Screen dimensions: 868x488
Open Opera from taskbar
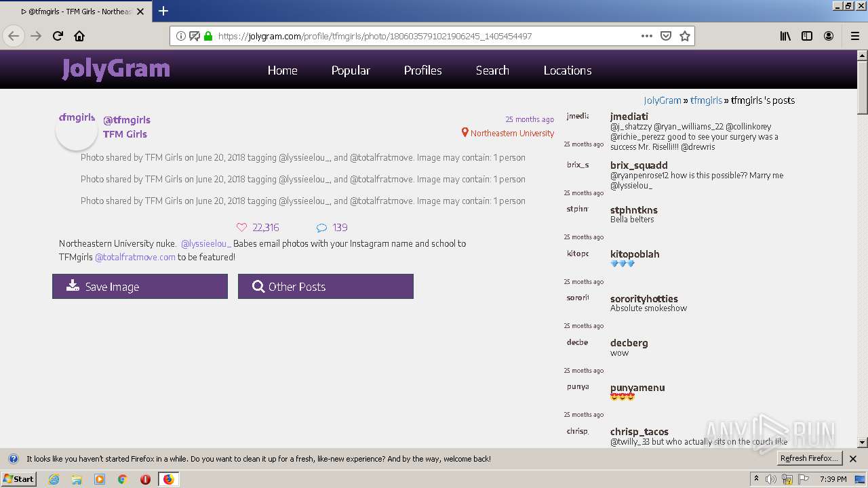point(145,479)
